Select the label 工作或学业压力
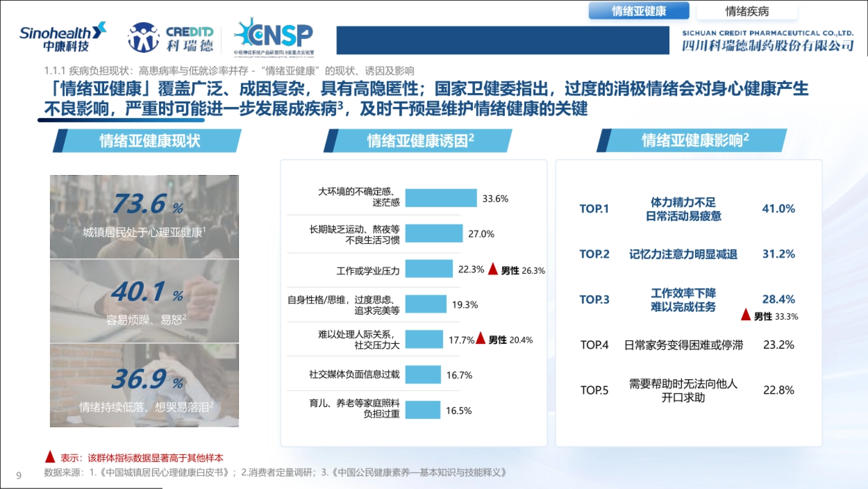The width and height of the screenshot is (868, 489). pos(368,271)
